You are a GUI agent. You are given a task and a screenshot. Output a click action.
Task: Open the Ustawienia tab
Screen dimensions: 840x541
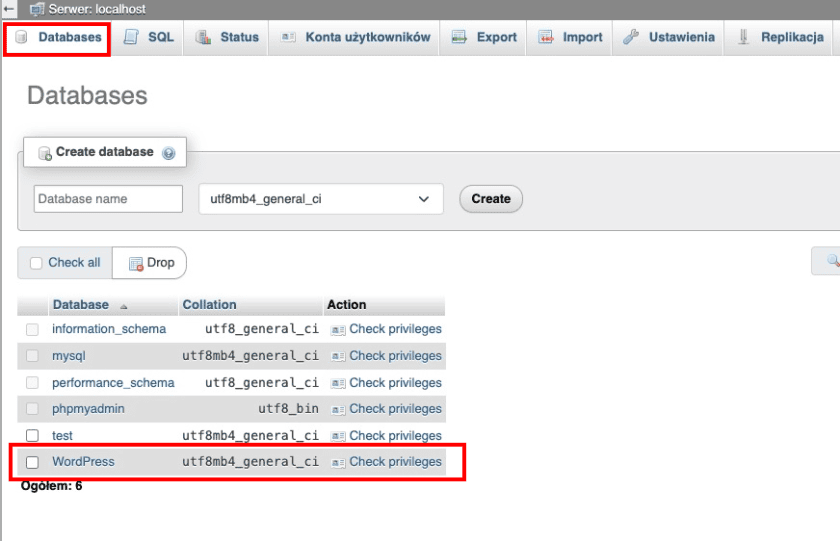(669, 37)
